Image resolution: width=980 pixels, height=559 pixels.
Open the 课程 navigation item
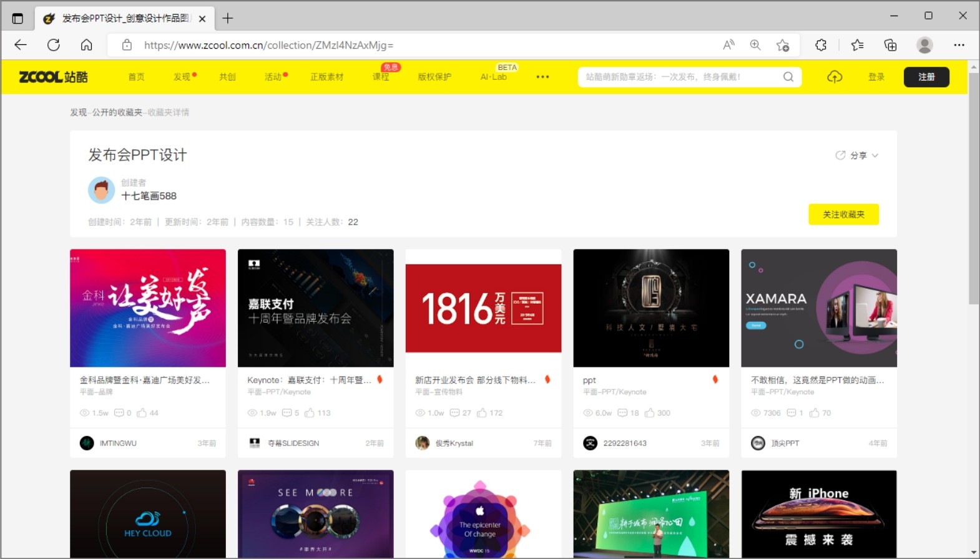pos(381,77)
